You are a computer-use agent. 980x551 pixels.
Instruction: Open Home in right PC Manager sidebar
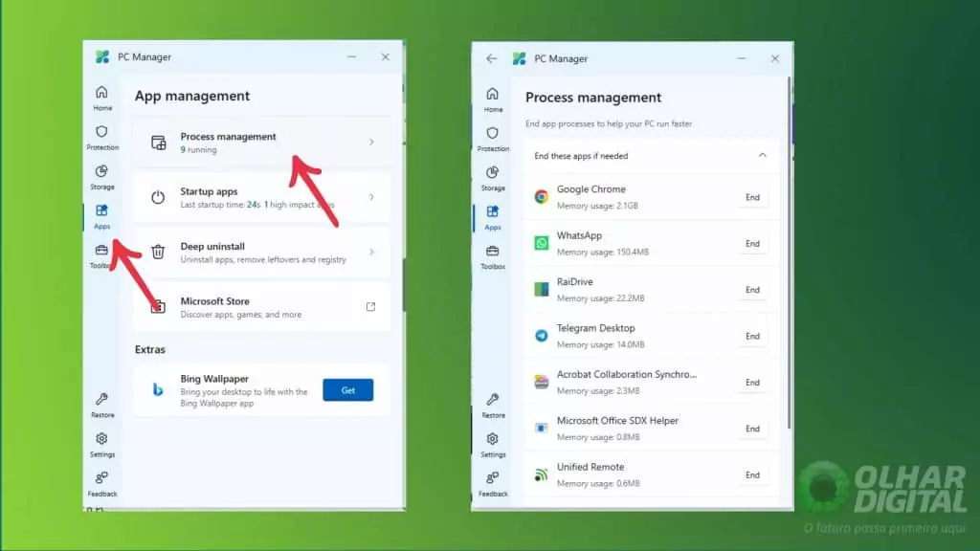(493, 99)
